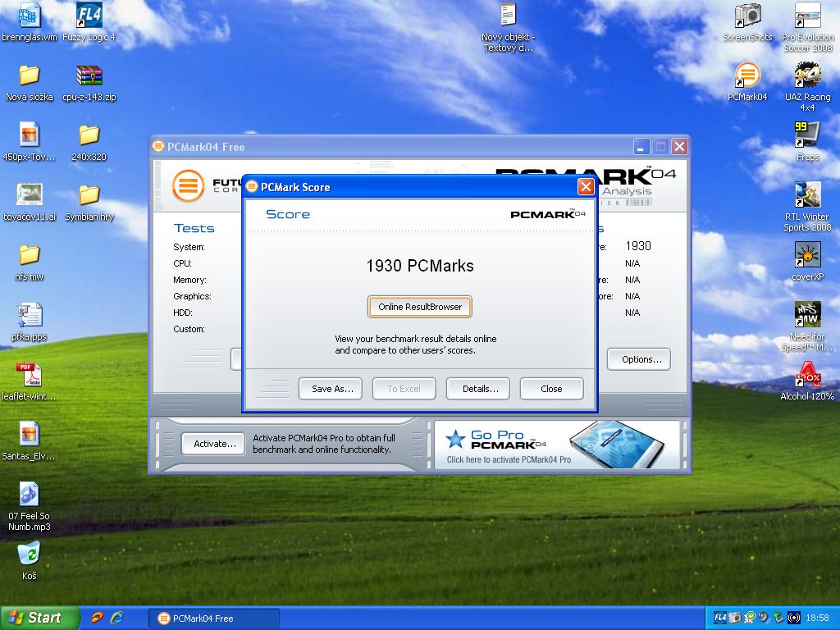Screen dimensions: 840x630
Task: Close the PCMark Score dialog with X
Action: pyautogui.click(x=586, y=187)
